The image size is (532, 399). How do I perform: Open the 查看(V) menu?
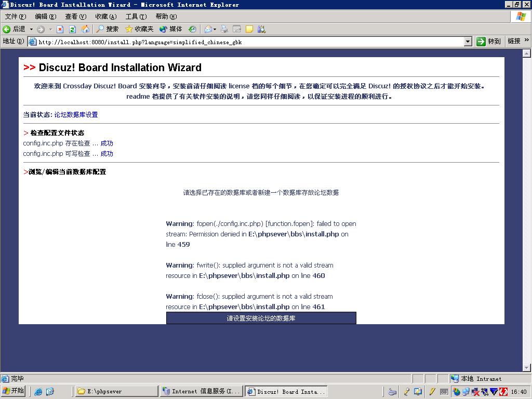pos(76,16)
